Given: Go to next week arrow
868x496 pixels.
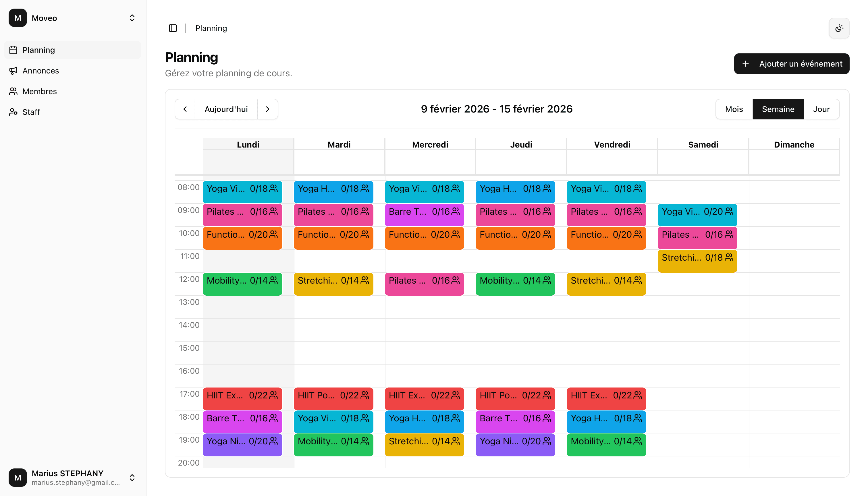Looking at the screenshot, I should 267,109.
